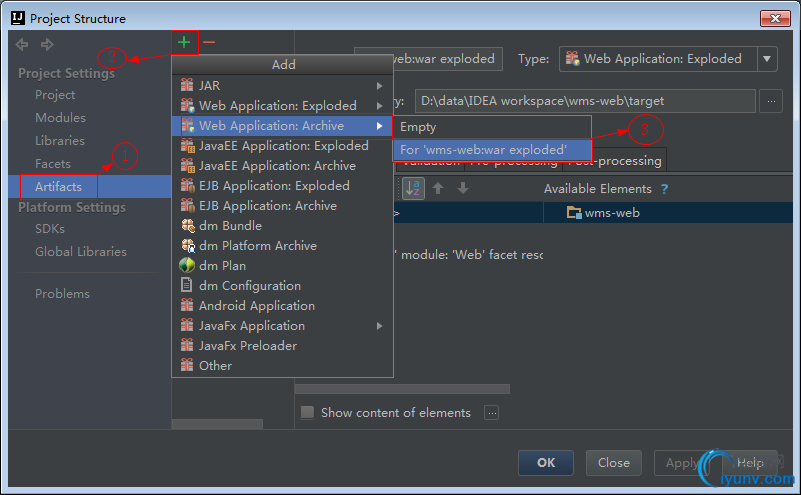Click the JavaEE Application: Archive icon
801x495 pixels.
click(187, 166)
